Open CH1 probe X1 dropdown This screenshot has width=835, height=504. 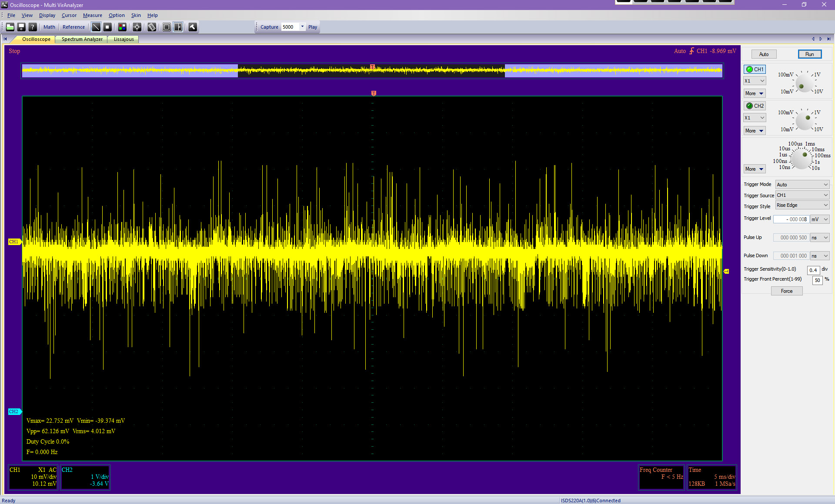pos(755,81)
